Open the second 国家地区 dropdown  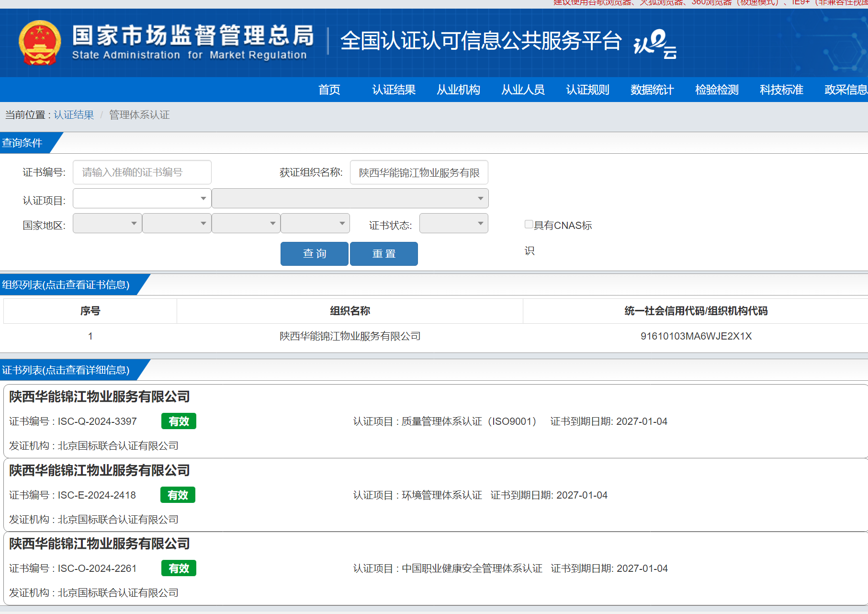point(177,223)
